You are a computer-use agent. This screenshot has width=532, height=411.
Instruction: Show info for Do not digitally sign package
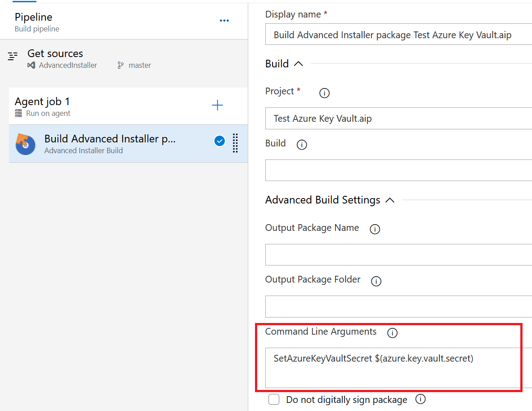pyautogui.click(x=420, y=399)
